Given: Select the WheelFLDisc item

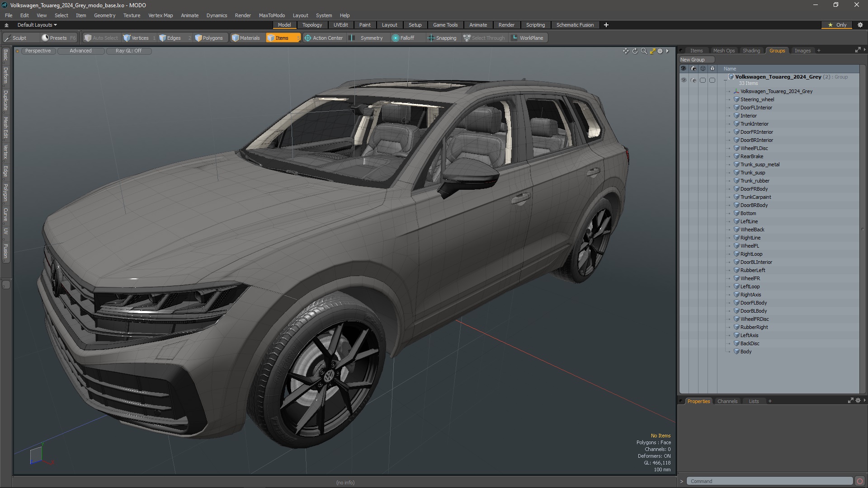Looking at the screenshot, I should click(754, 148).
